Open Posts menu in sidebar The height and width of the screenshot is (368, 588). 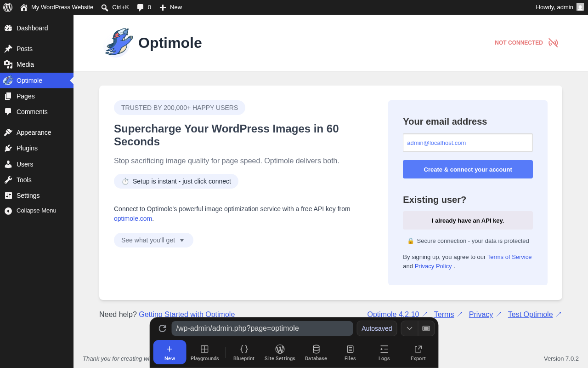tap(37, 49)
